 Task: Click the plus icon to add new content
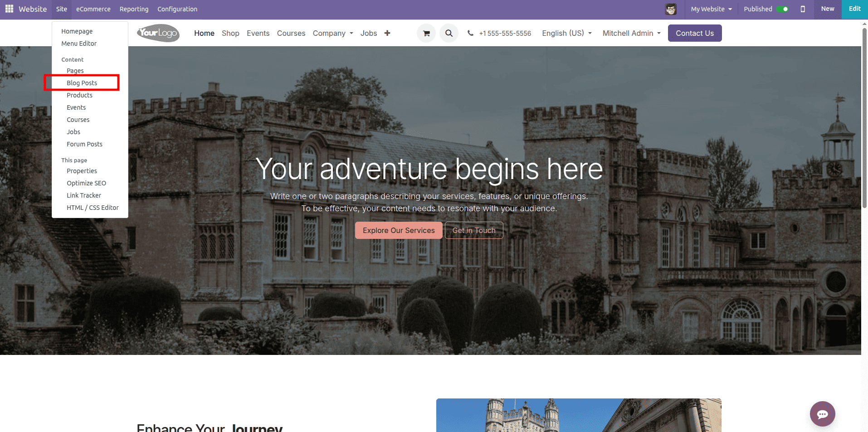point(387,33)
